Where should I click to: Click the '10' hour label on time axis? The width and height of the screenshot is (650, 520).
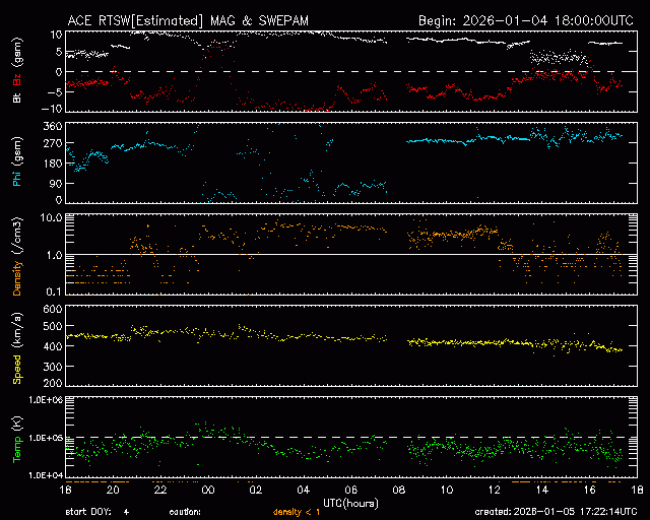[446, 490]
